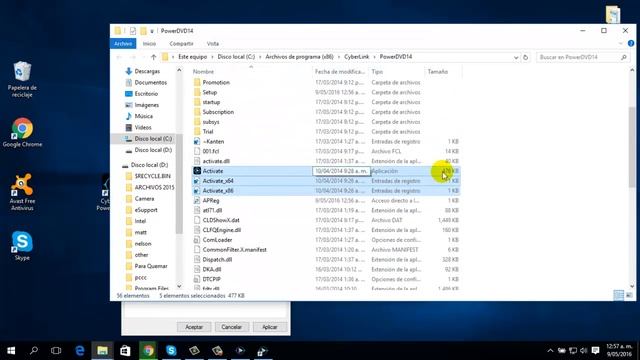Sort by Fecha de modificación column header
640x360 pixels.
[x=340, y=71]
